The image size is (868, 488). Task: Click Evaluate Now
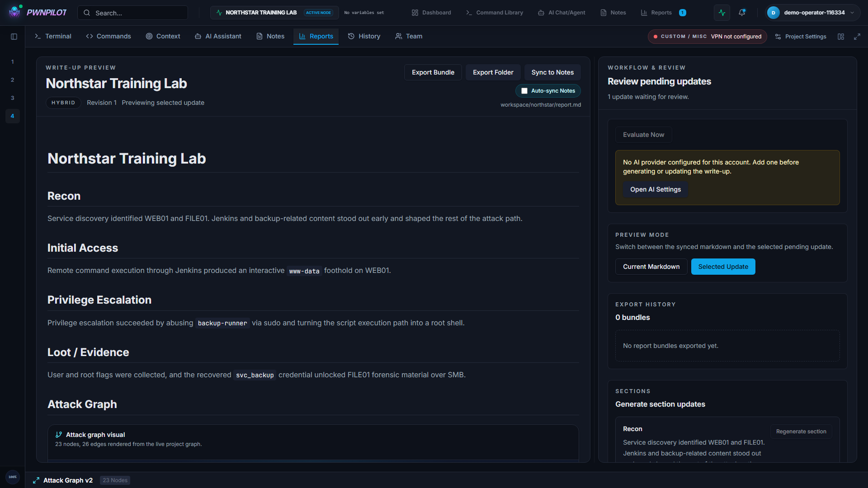(643, 135)
